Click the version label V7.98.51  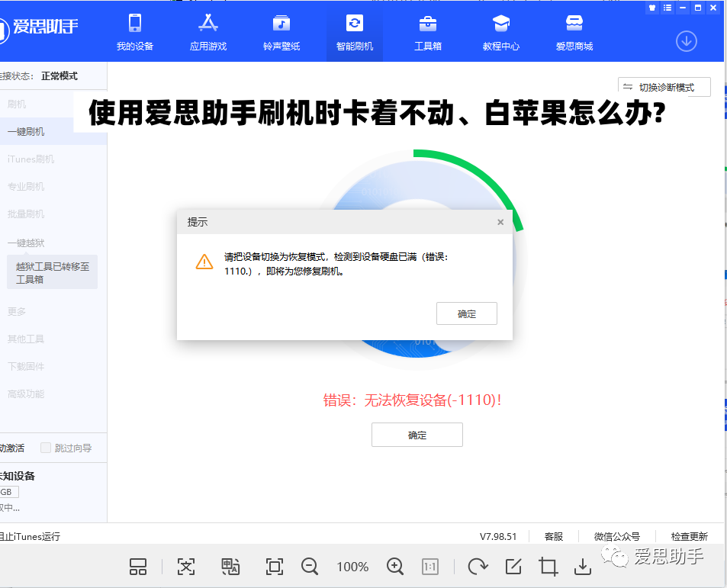tap(498, 537)
